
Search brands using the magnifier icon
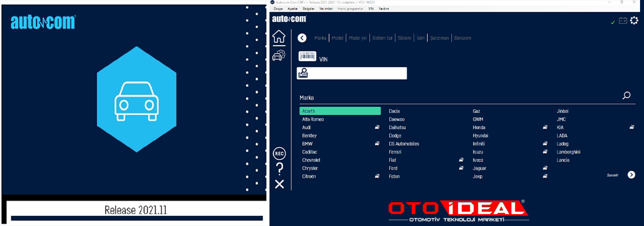tap(626, 95)
